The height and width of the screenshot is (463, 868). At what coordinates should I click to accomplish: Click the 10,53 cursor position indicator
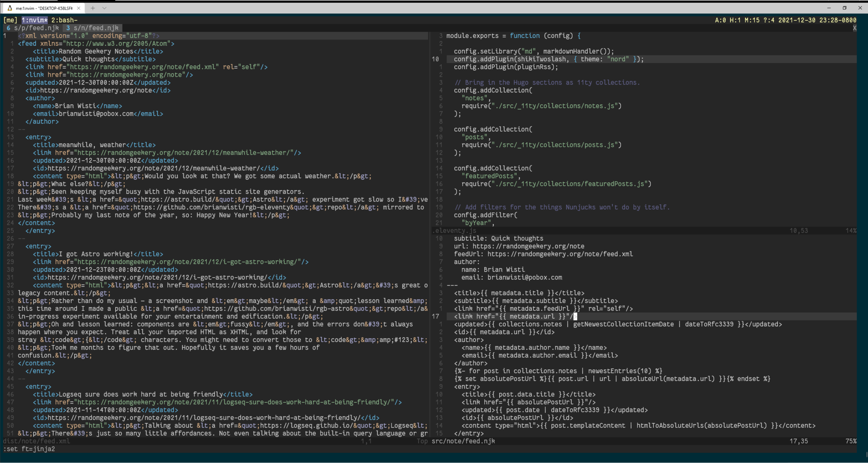click(x=798, y=231)
